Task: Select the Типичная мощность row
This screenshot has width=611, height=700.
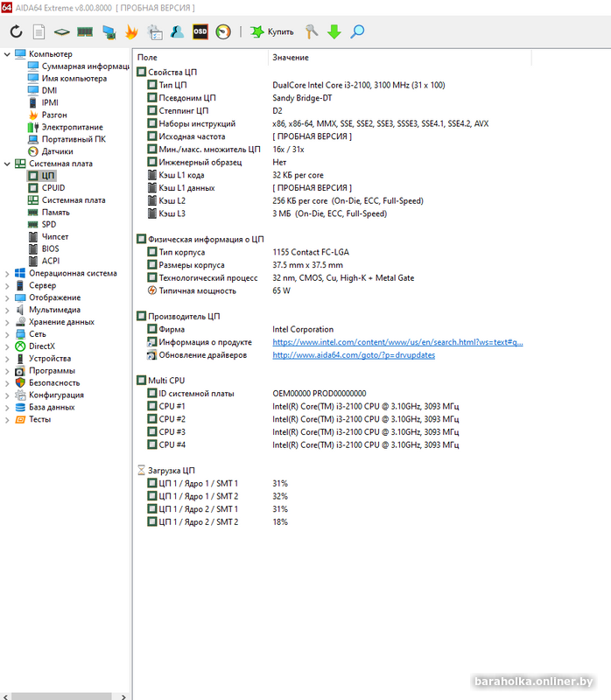Action: click(x=219, y=291)
